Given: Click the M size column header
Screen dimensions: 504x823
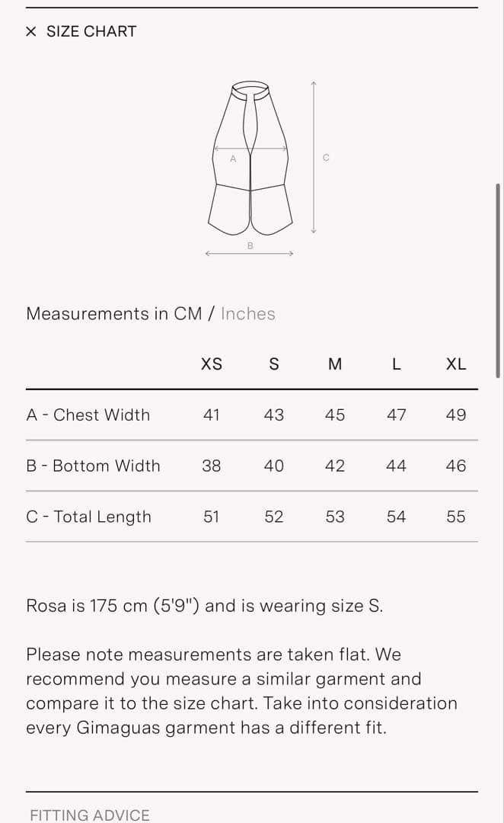Looking at the screenshot, I should point(334,363).
